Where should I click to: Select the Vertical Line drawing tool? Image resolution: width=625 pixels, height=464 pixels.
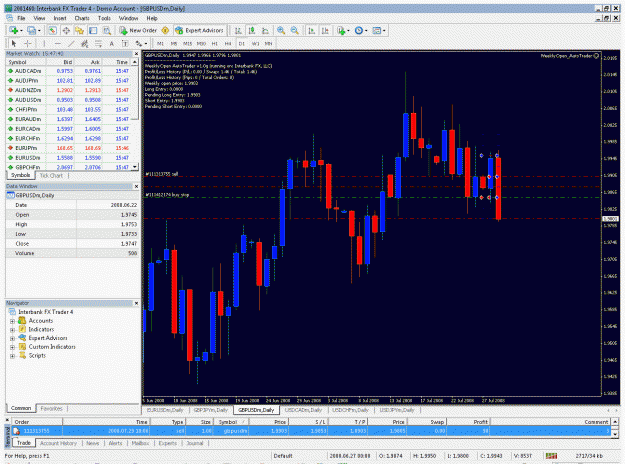coord(44,43)
